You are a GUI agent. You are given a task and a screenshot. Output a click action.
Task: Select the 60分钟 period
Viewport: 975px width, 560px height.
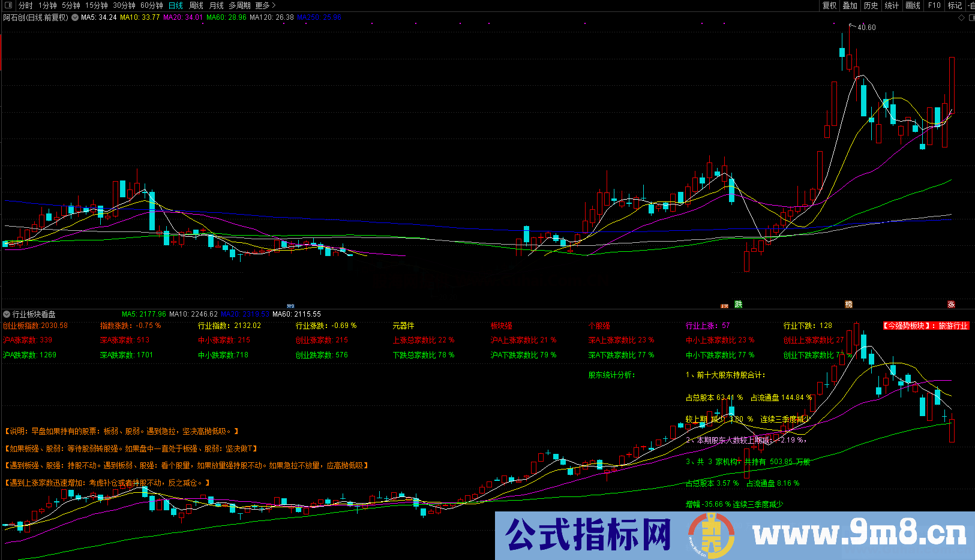152,5
